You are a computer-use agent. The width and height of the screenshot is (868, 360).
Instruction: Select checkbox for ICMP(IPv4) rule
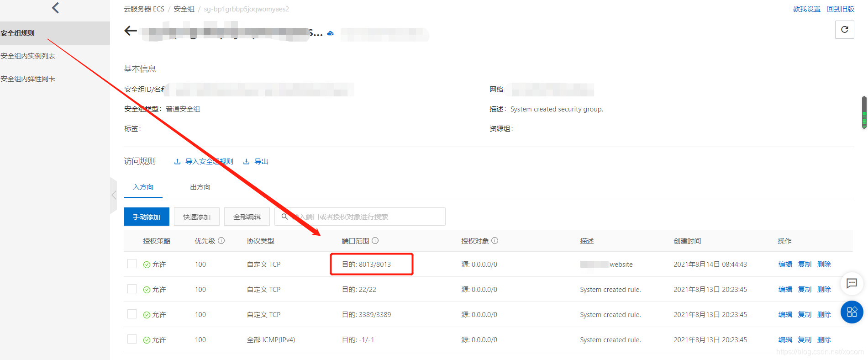[x=132, y=339]
